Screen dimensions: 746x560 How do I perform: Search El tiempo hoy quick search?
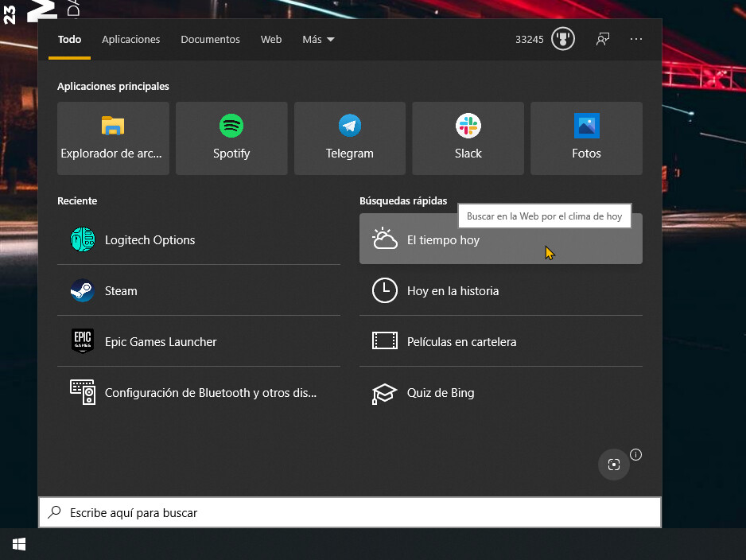click(x=501, y=239)
